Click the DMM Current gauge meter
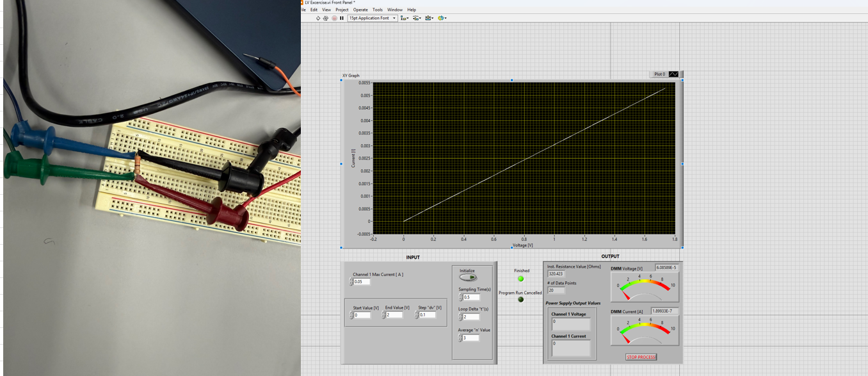This screenshot has width=868, height=376. pyautogui.click(x=645, y=331)
